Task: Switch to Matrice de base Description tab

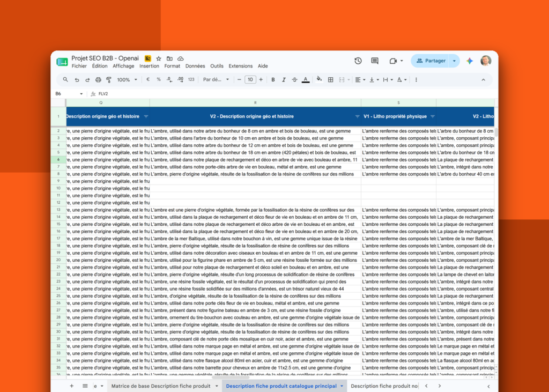Action: pos(161,386)
